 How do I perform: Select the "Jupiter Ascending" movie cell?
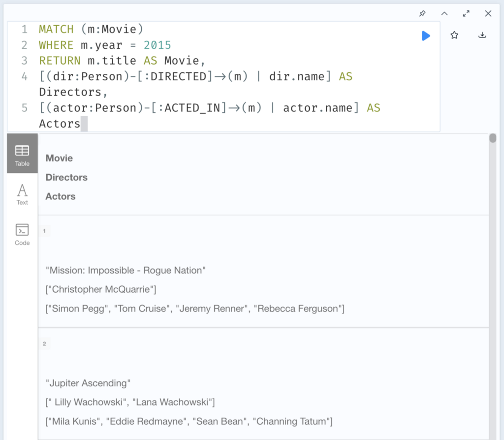[88, 383]
